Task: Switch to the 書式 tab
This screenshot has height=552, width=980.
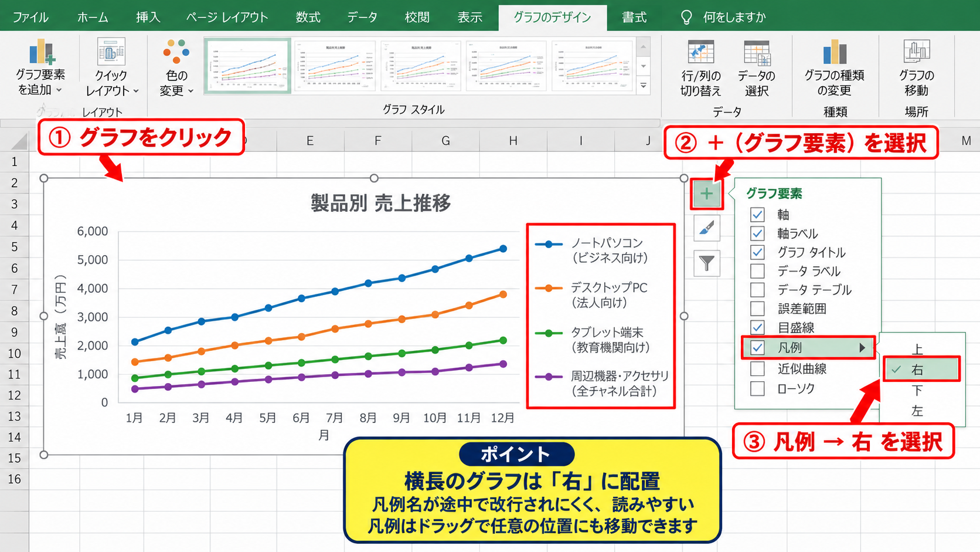Action: tap(634, 17)
